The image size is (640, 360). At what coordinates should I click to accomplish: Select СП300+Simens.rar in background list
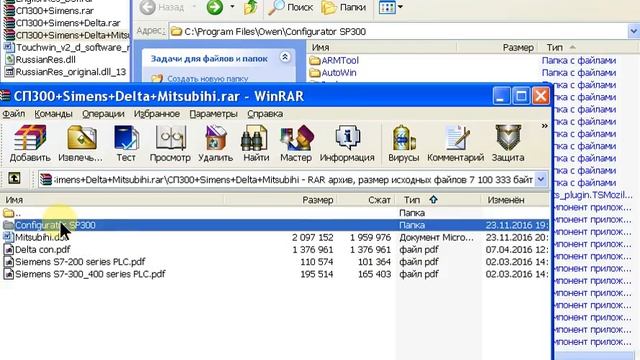[x=49, y=11]
